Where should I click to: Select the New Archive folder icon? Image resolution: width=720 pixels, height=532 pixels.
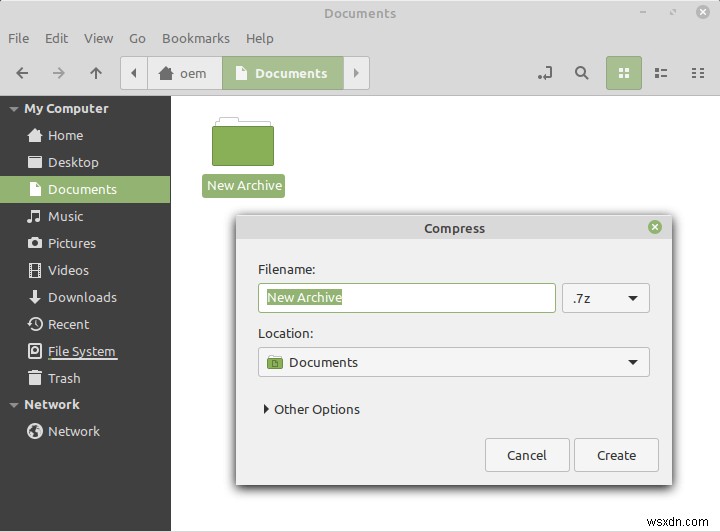[x=243, y=143]
